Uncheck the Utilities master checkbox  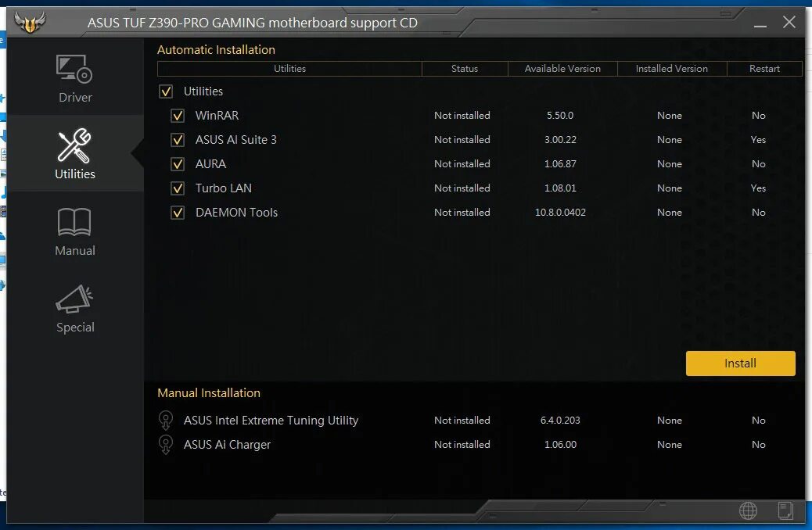166,91
